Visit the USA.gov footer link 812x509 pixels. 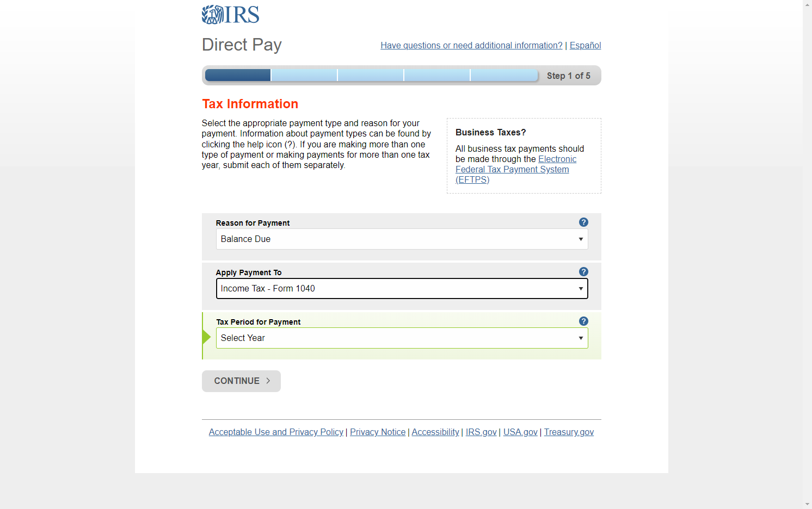(520, 432)
